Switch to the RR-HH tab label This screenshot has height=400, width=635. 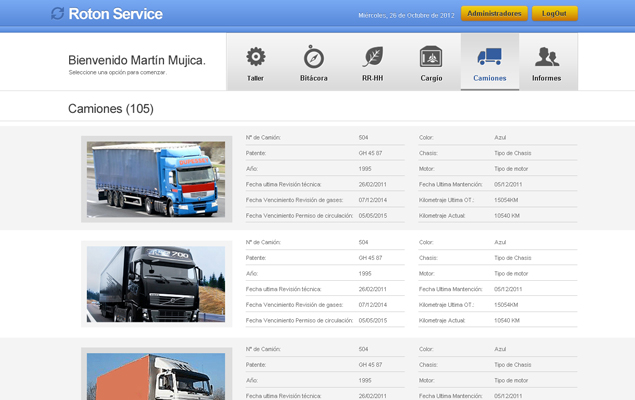tap(373, 78)
